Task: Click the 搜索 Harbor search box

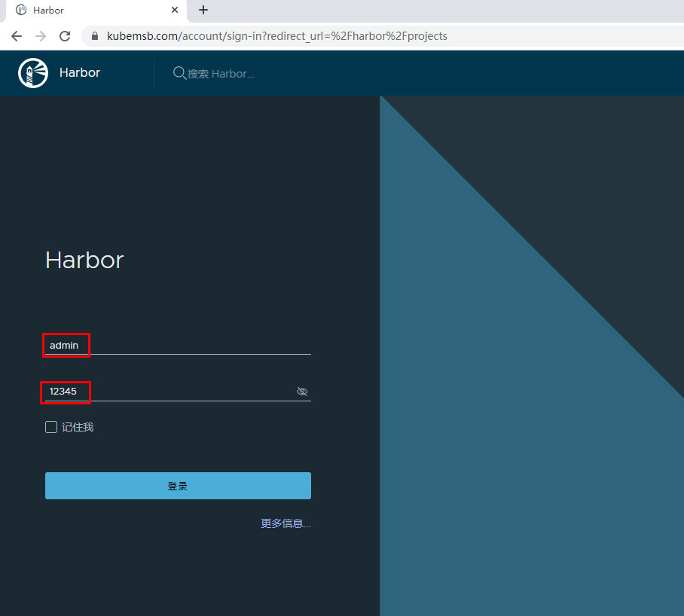Action: pyautogui.click(x=221, y=74)
